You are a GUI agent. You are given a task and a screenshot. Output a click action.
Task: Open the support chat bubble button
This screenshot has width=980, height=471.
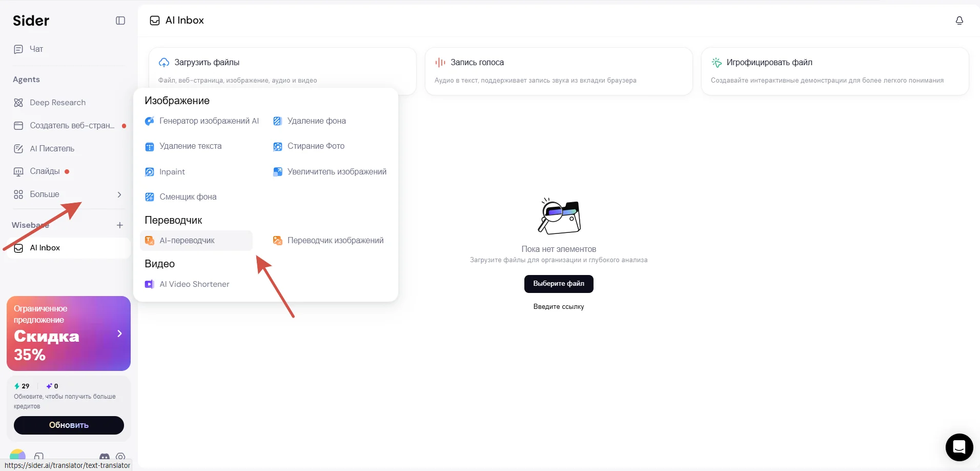[x=959, y=447]
